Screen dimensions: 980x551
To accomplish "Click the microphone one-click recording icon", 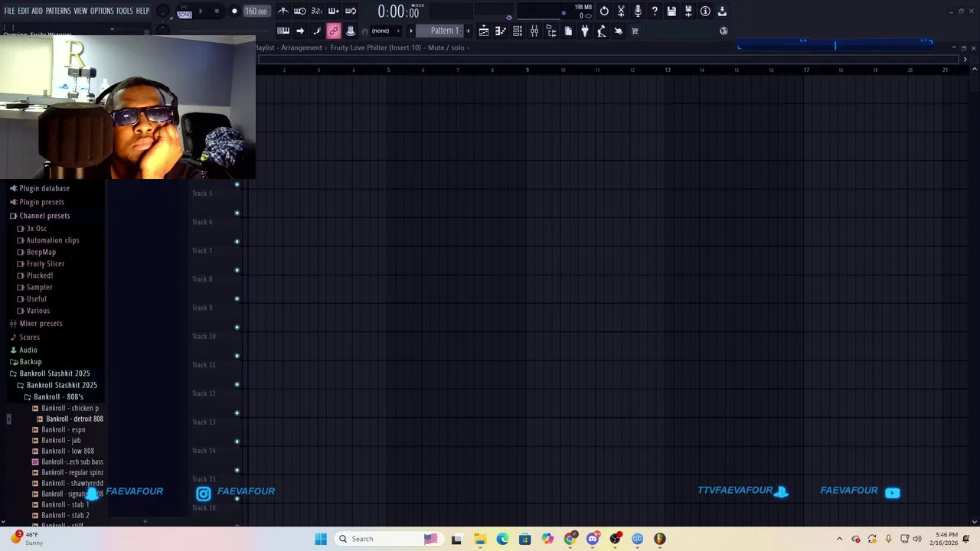I will (x=638, y=11).
